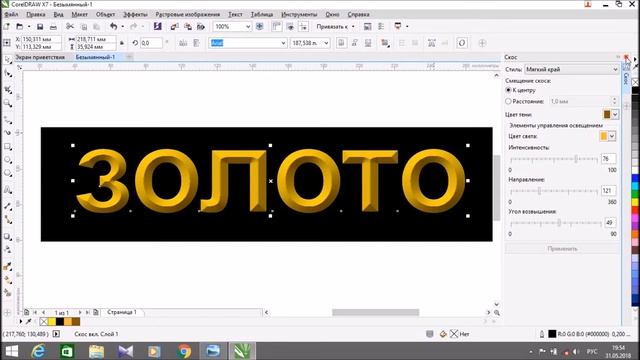Select the Smart Fill tool

8,293
